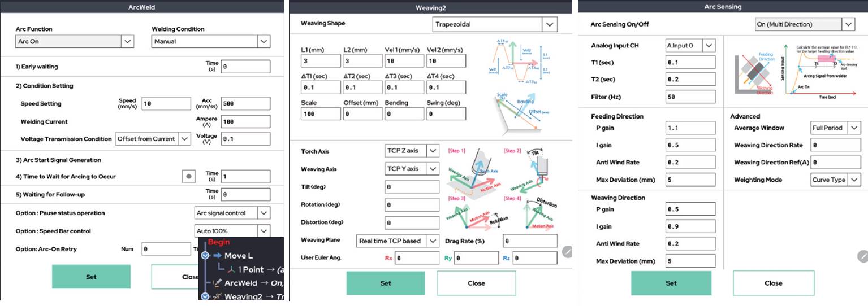Click the Speed (mm/s) field in ArcWeld
Screen dimensions: 868x306
click(166, 104)
